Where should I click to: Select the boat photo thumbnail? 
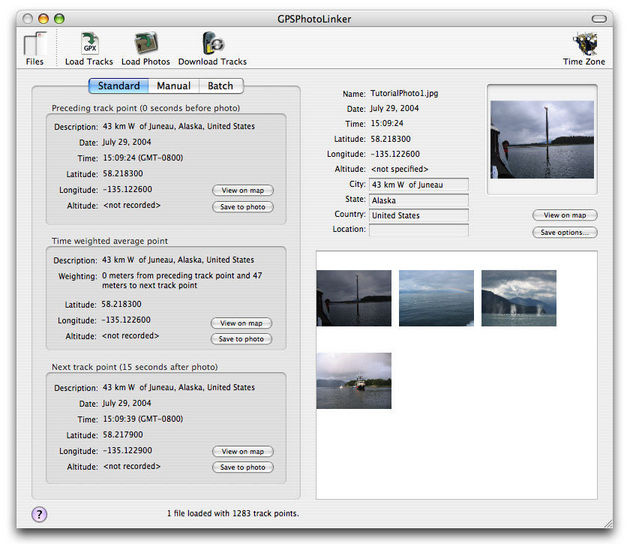pos(354,380)
